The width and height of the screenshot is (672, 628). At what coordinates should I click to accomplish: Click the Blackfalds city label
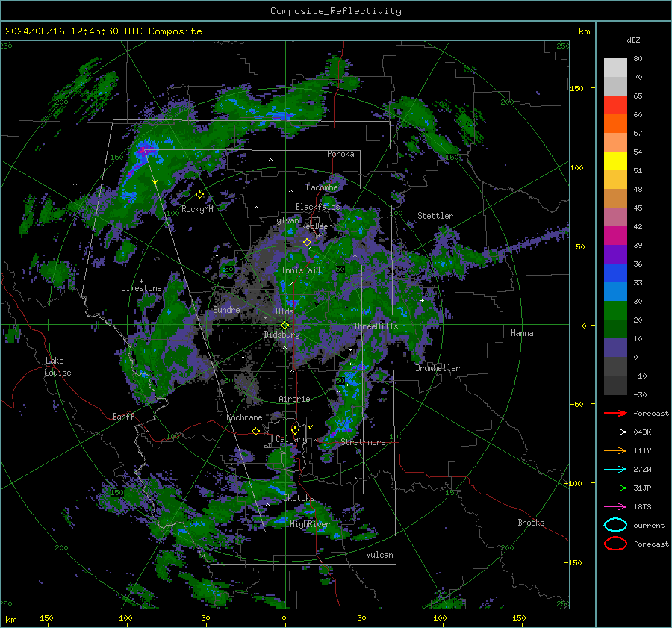(317, 207)
